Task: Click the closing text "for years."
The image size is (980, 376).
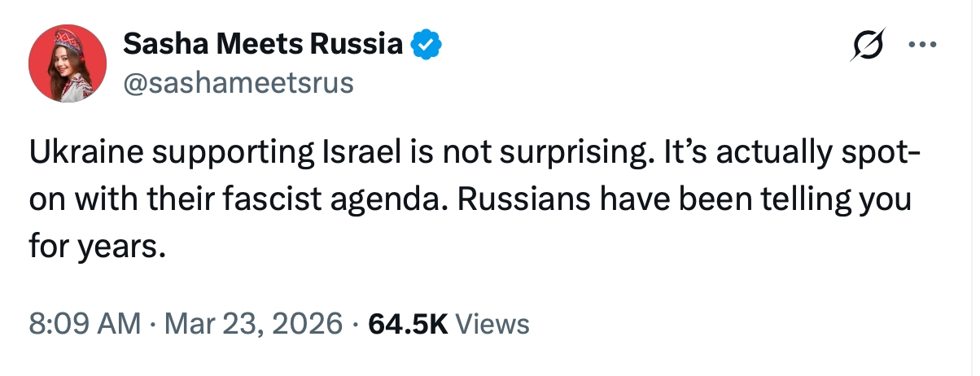Action: point(93,243)
